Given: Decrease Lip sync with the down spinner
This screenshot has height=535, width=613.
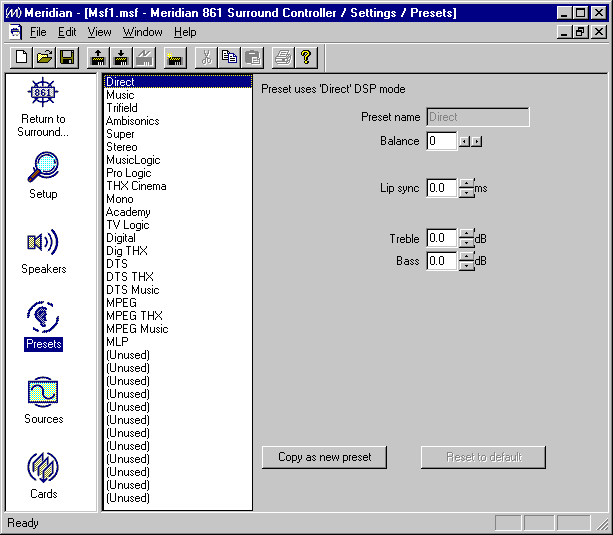Looking at the screenshot, I should pyautogui.click(x=466, y=193).
